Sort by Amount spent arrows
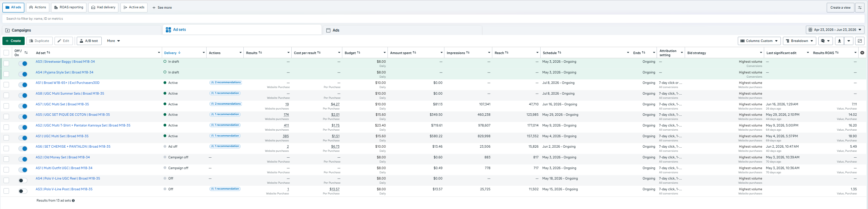 tap(415, 53)
